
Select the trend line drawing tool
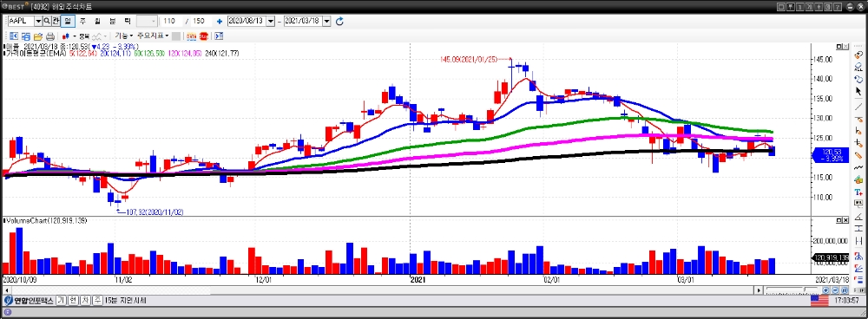tap(858, 107)
